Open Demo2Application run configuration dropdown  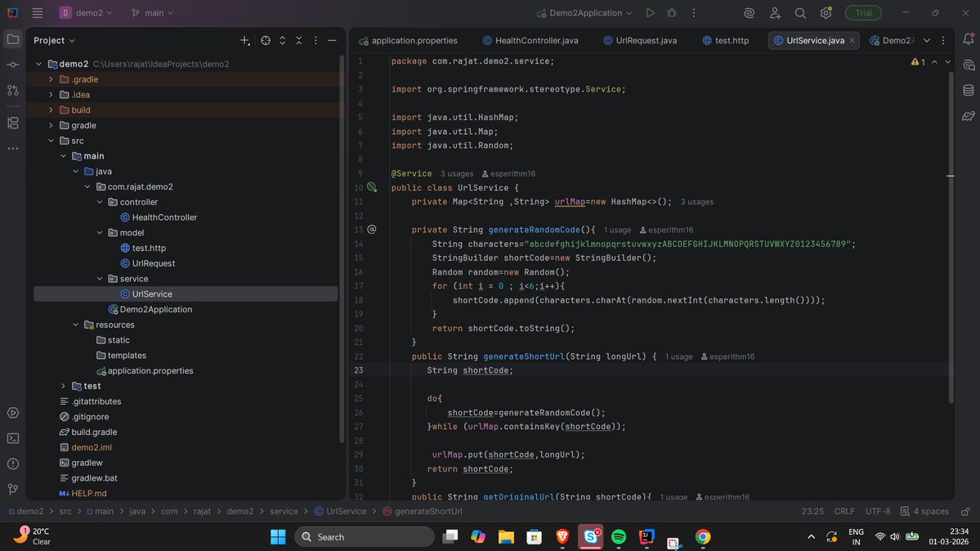pos(584,12)
